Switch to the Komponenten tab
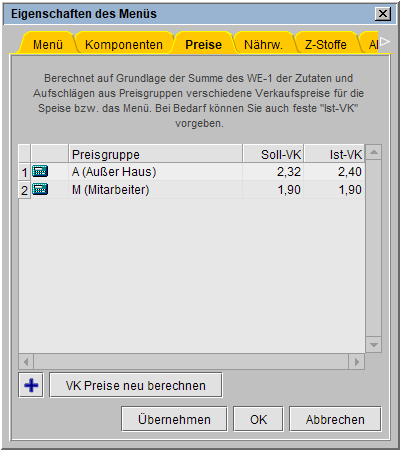Screen dimensions: 400x450 (124, 44)
